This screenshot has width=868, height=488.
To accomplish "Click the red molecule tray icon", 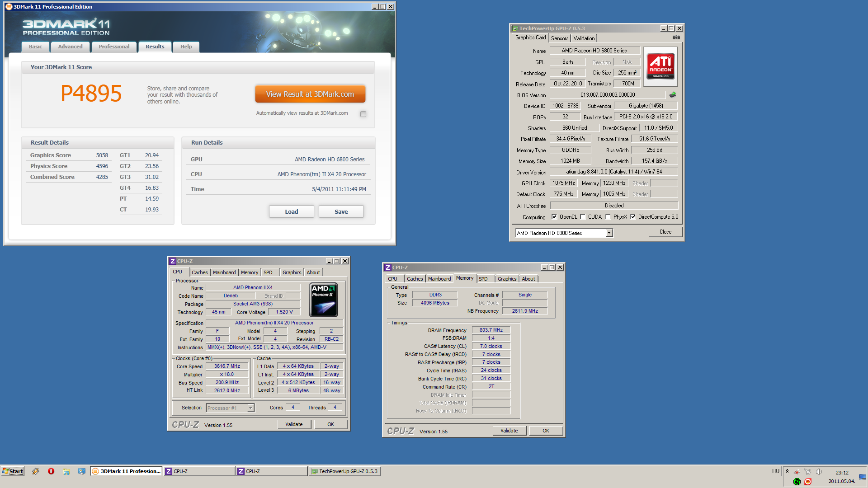I will point(797,472).
